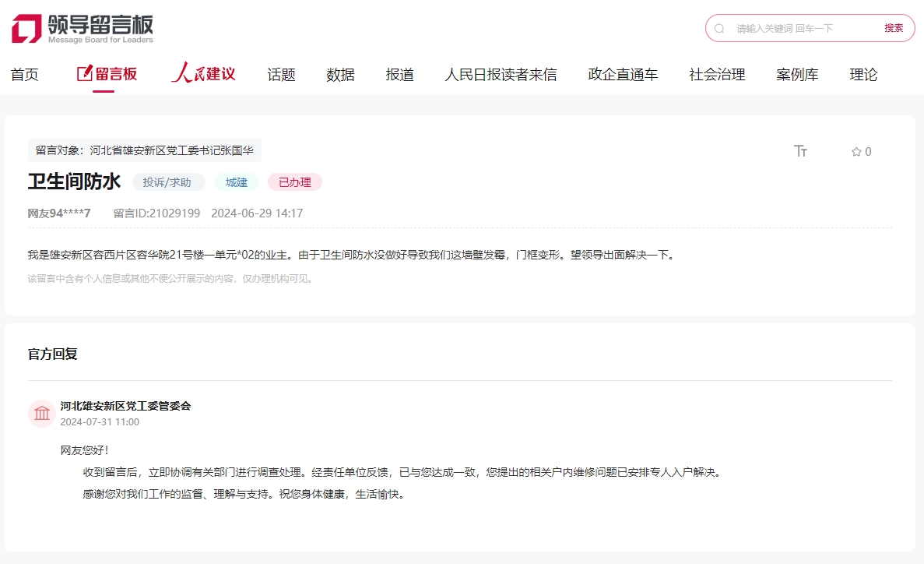The height and width of the screenshot is (564, 924).
Task: Click the keyword search input field
Action: [x=802, y=28]
